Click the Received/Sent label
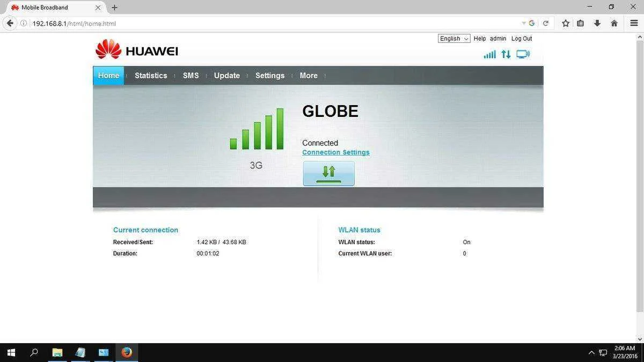644x362 pixels. click(133, 242)
